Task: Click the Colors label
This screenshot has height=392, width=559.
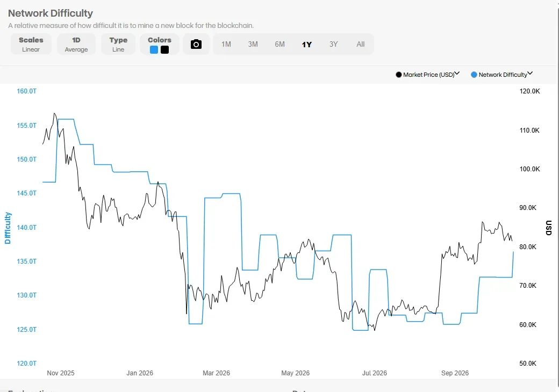Action: pos(159,40)
